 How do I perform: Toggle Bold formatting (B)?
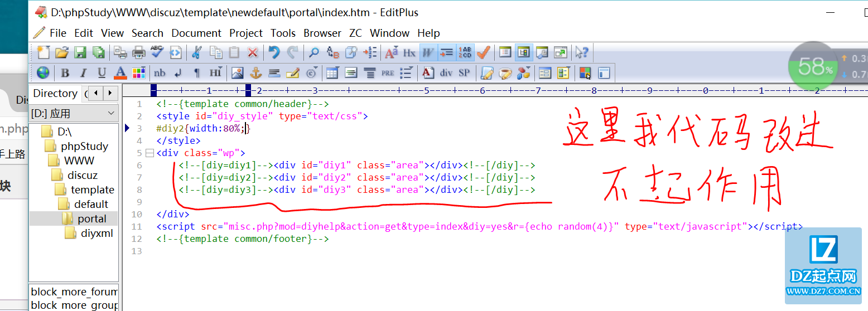tap(65, 72)
